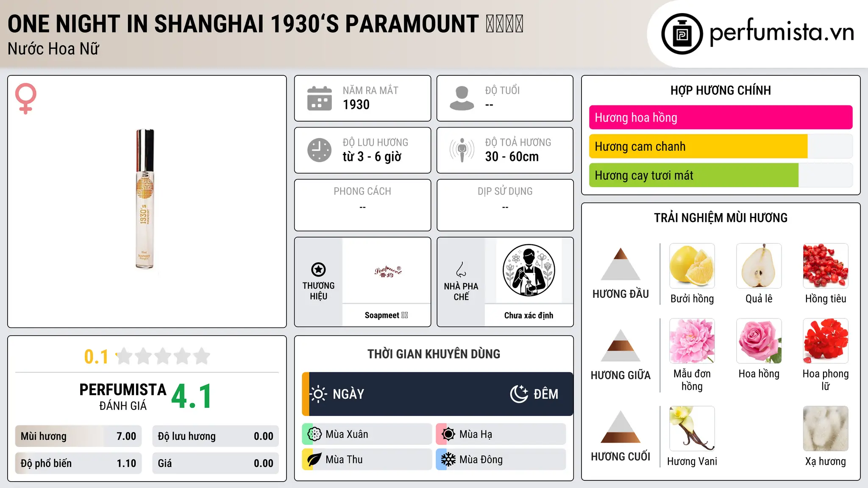Screen dimensions: 868x488
Task: Click the Mùa Đông season tag
Action: point(501,460)
